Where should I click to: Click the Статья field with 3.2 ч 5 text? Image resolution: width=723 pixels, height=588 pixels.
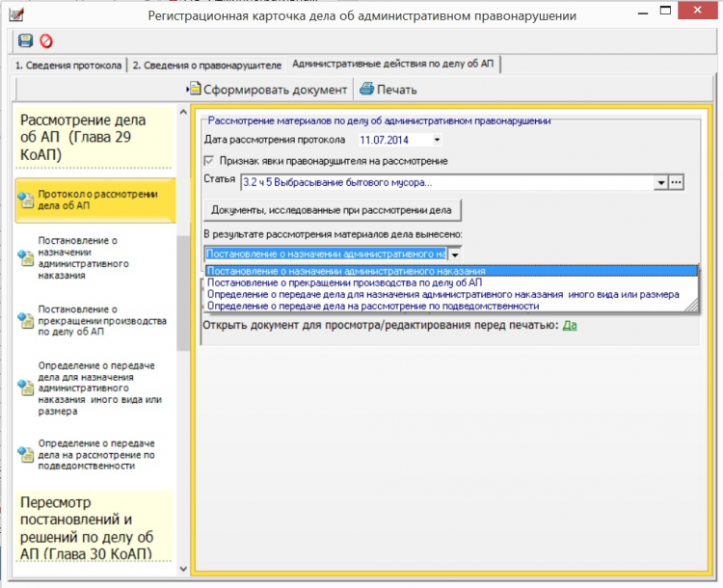[x=447, y=182]
